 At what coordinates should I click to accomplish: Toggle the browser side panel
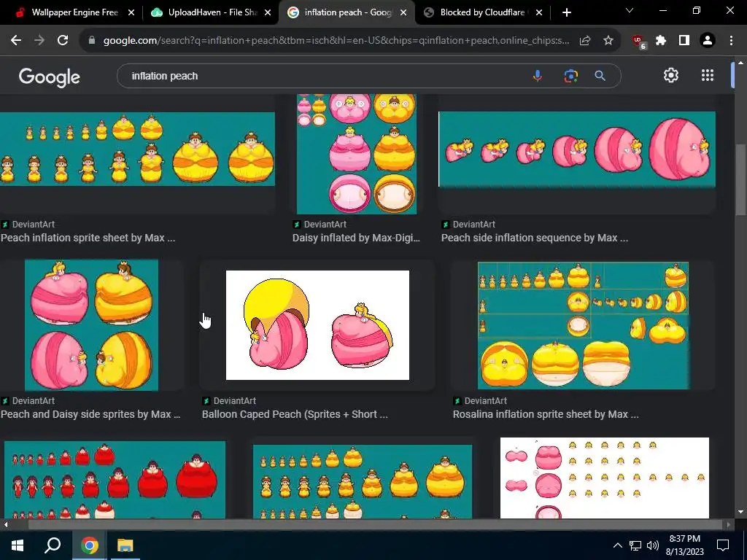pyautogui.click(x=684, y=41)
